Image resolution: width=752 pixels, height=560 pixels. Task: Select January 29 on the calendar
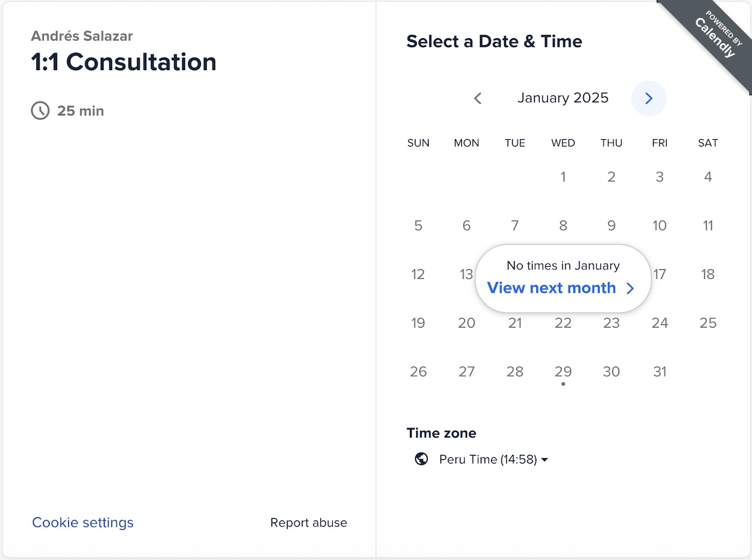point(563,371)
